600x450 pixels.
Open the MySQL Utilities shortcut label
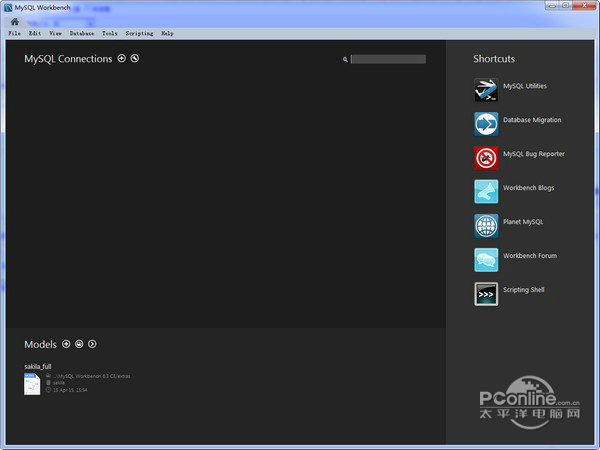click(x=525, y=86)
